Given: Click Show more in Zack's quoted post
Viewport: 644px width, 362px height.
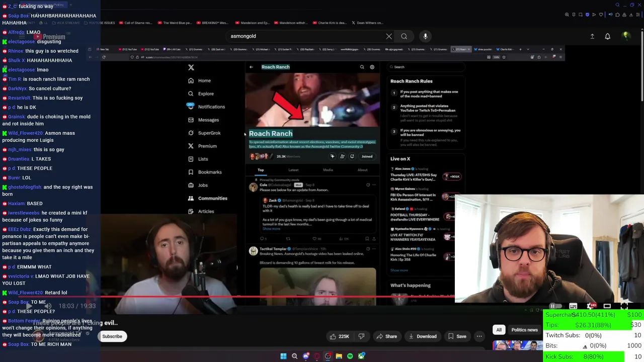Looking at the screenshot, I should (271, 229).
